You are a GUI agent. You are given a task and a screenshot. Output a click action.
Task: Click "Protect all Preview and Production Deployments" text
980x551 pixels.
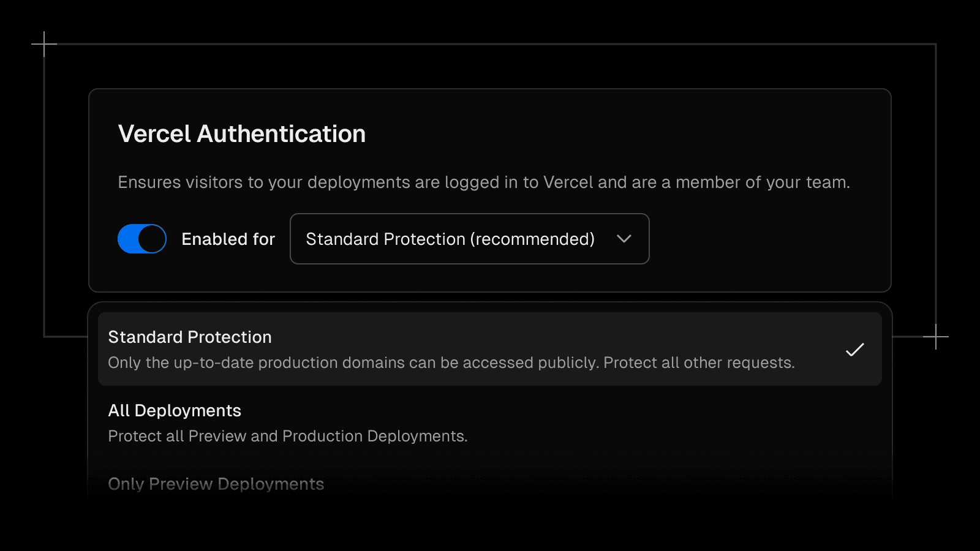[287, 437]
